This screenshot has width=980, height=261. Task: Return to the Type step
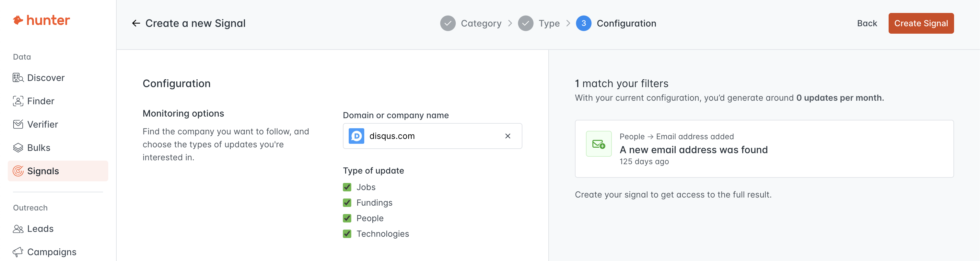coord(539,24)
